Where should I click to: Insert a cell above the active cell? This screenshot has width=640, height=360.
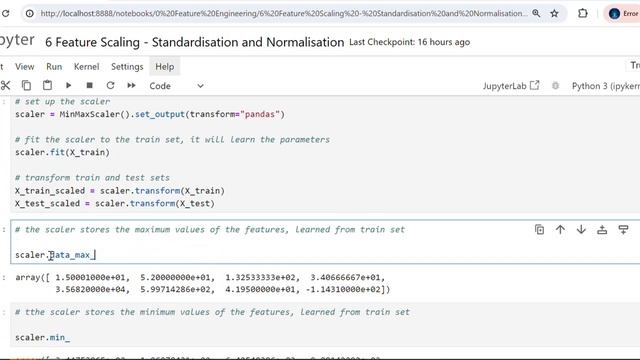pyautogui.click(x=602, y=229)
